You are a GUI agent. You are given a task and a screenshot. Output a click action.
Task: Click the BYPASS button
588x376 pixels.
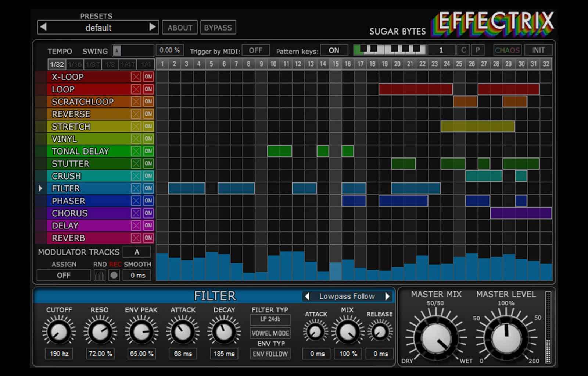click(x=218, y=28)
